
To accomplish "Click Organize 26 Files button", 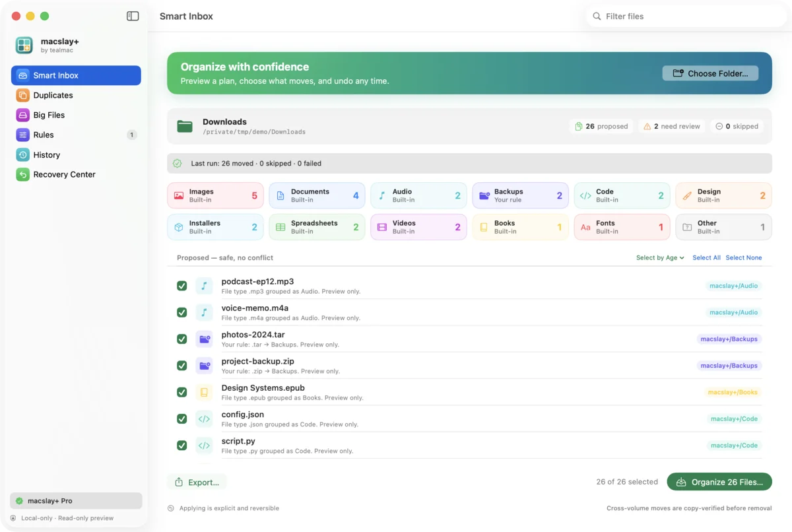I will [719, 482].
